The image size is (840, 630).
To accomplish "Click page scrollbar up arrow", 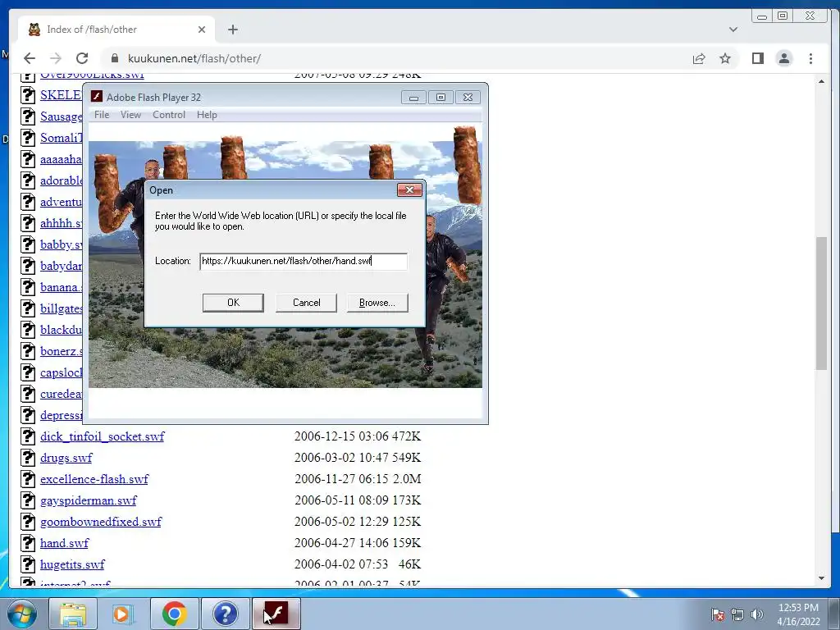I will point(821,81).
